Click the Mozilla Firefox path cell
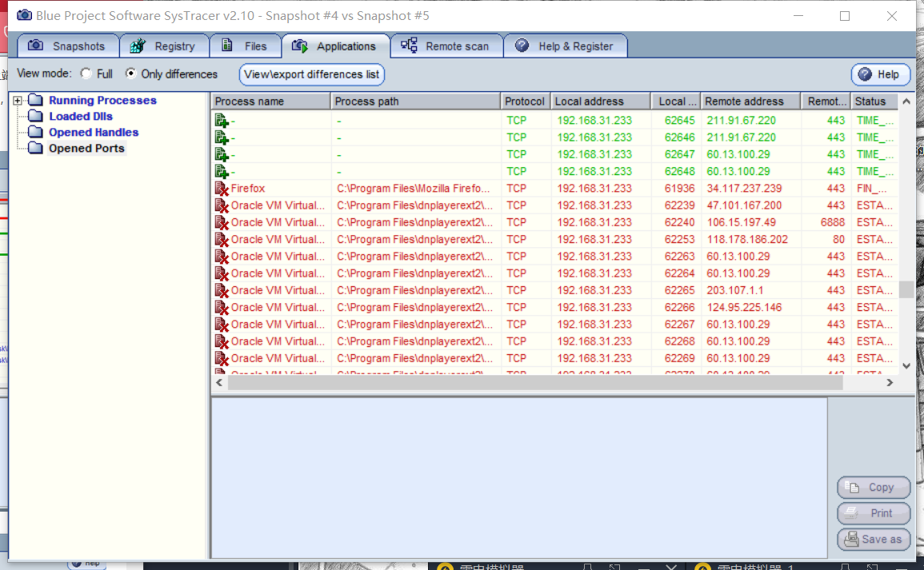 [413, 189]
